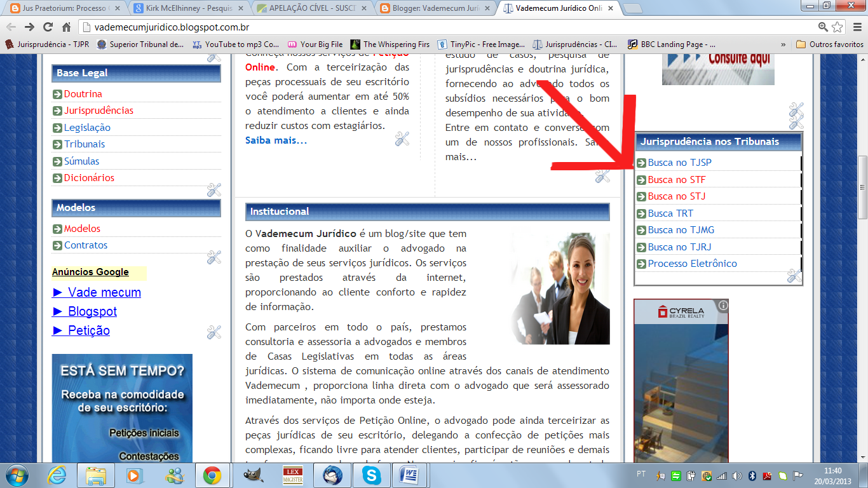
Task: Go back with the browser back arrow
Action: [x=11, y=27]
